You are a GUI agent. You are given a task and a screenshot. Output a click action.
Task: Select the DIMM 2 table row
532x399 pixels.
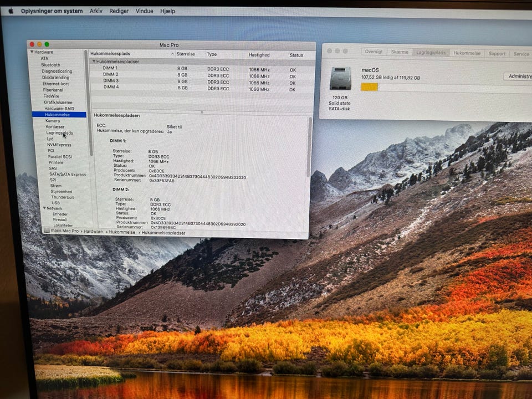pyautogui.click(x=202, y=75)
